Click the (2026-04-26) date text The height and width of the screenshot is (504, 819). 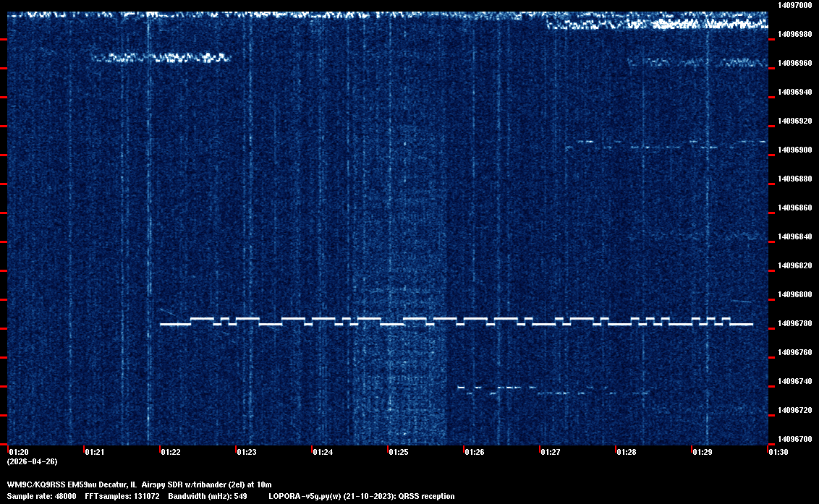tap(32, 461)
